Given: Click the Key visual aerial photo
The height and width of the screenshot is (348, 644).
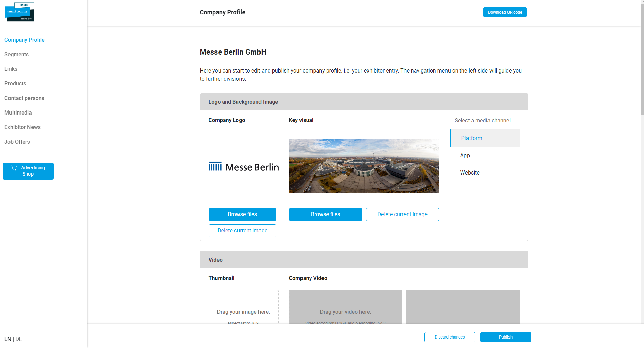Looking at the screenshot, I should [364, 166].
